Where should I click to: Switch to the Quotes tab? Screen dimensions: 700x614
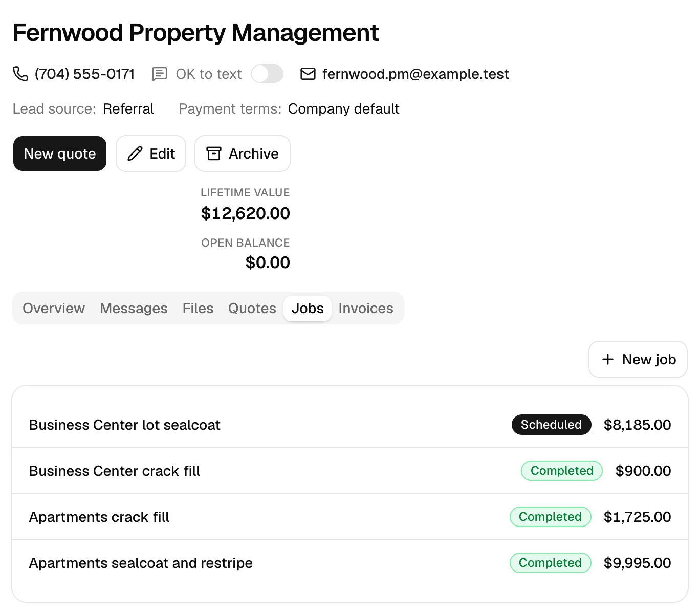click(x=252, y=308)
